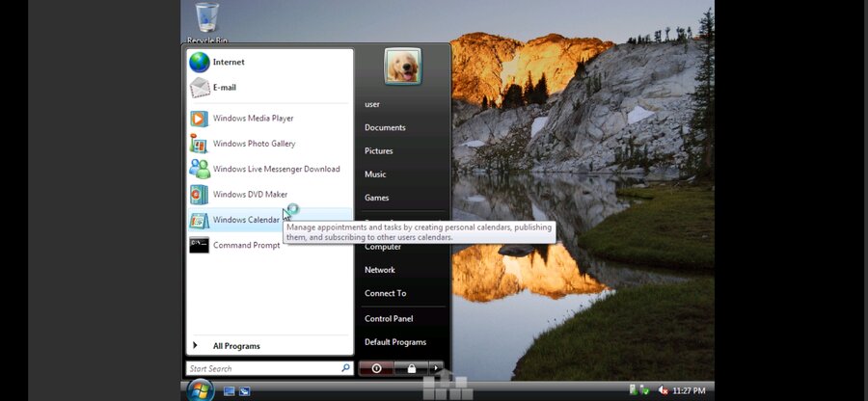The width and height of the screenshot is (868, 401).
Task: Open Music from Start menu
Action: point(375,174)
